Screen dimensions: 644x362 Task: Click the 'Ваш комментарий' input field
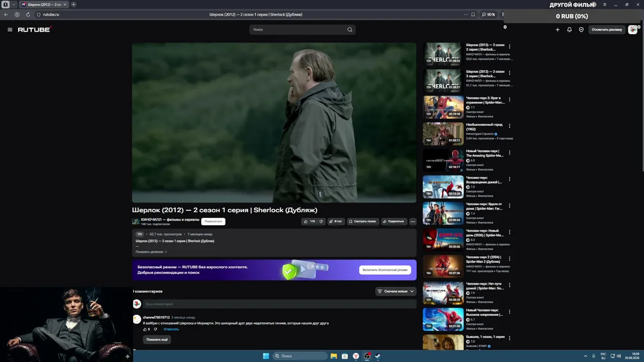[280, 304]
